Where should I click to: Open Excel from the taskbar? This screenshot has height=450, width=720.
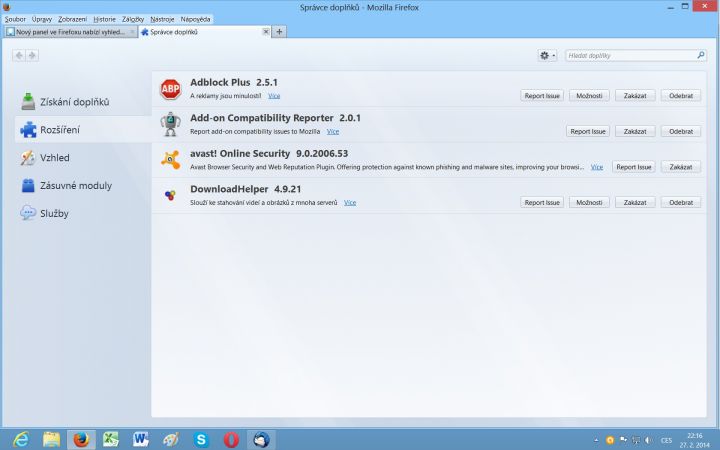[x=111, y=439]
